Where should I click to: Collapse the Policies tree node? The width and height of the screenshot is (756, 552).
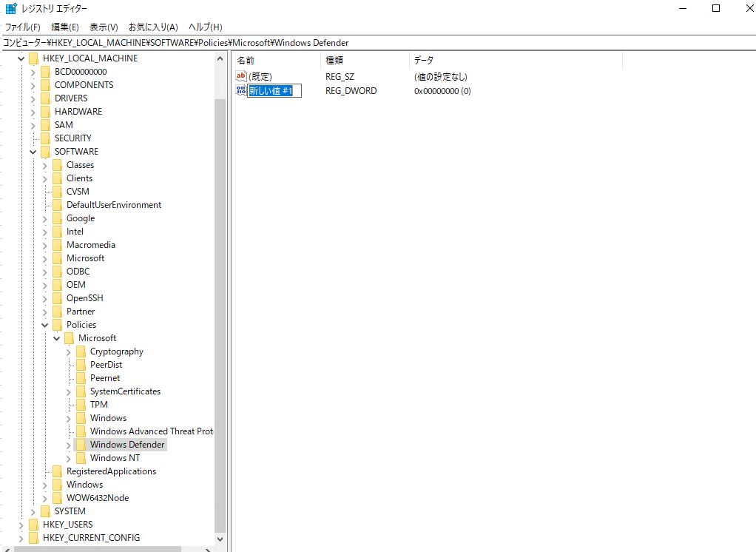44,326
